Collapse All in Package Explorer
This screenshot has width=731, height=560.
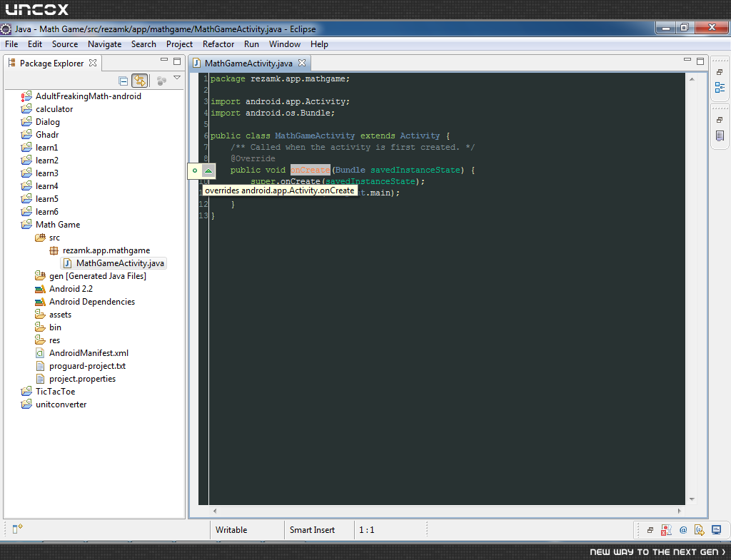[123, 81]
